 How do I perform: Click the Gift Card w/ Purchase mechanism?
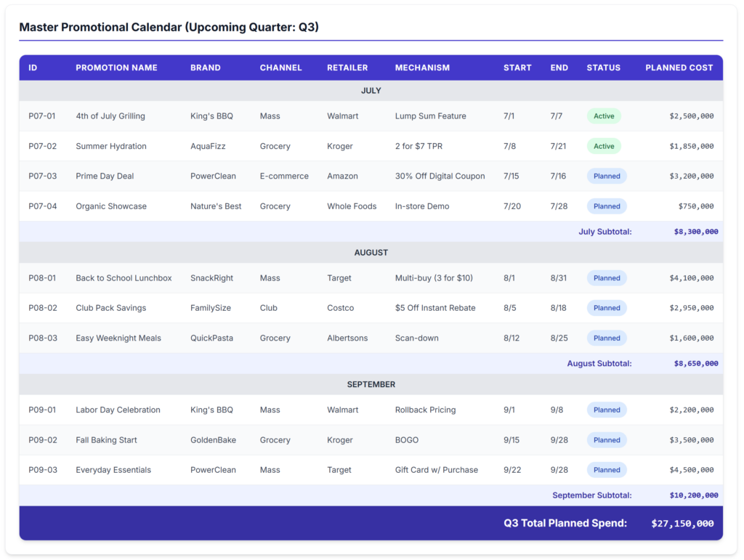(x=437, y=470)
